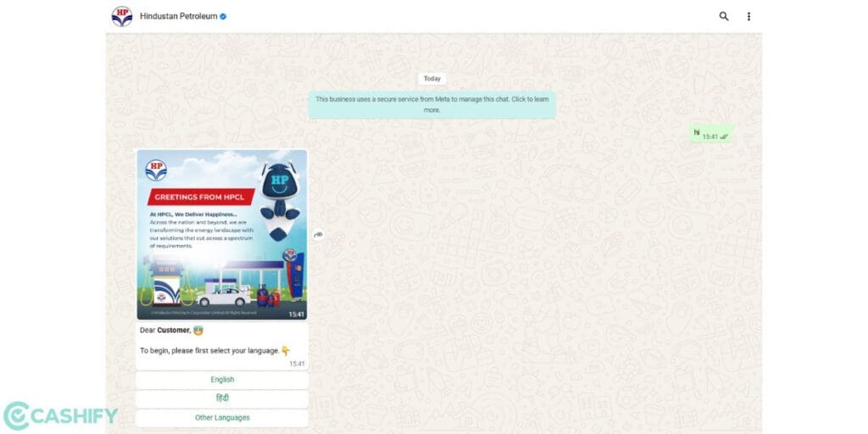Viewport: 868px width, 434px height.
Task: Click the double-tick read receipt on "hi"
Action: 724,136
